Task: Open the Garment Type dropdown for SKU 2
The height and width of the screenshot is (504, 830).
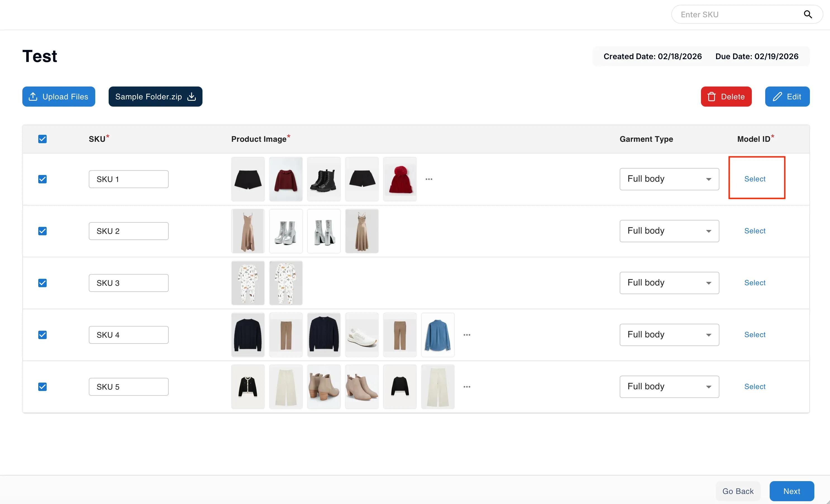Action: click(x=669, y=231)
